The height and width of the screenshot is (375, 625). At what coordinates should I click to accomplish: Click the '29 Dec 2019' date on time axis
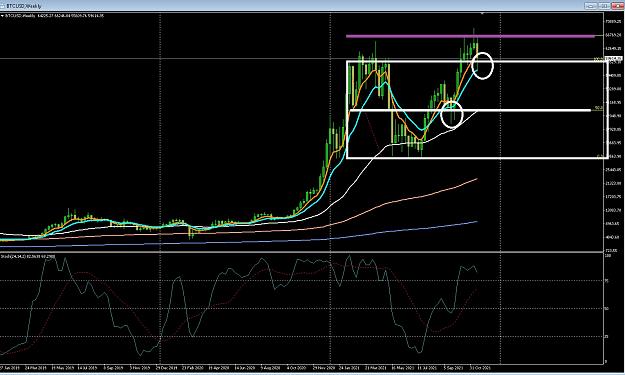click(167, 368)
